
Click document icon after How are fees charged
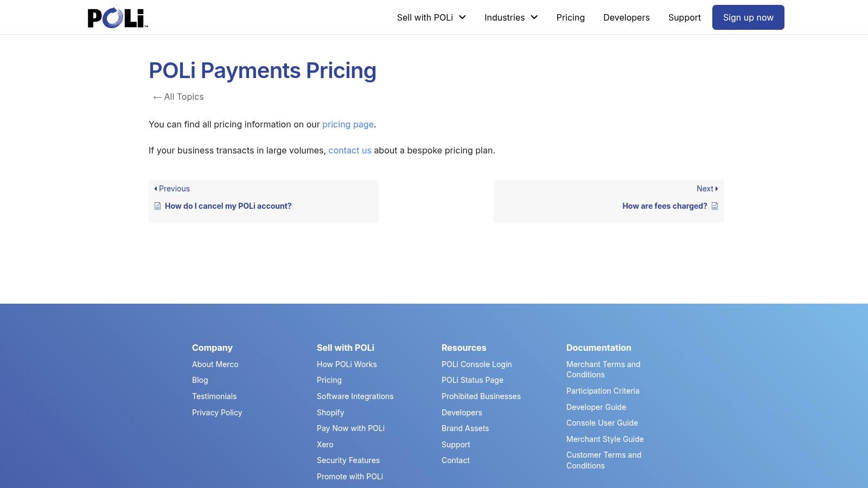click(x=714, y=206)
